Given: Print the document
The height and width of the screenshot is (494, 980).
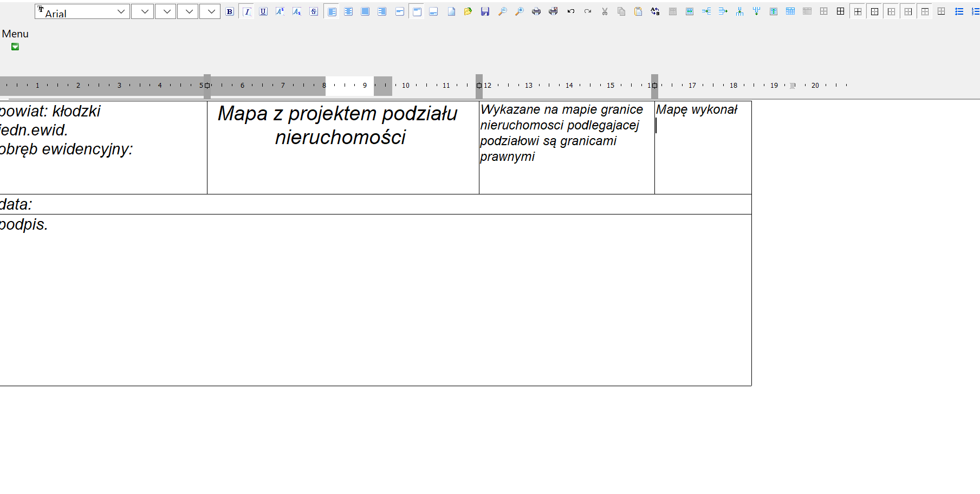Looking at the screenshot, I should pyautogui.click(x=536, y=11).
